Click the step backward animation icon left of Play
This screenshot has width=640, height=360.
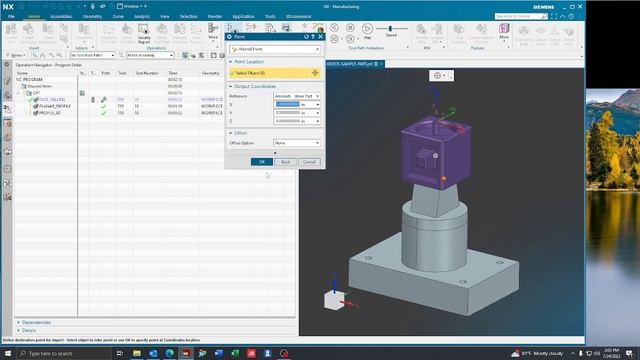(x=334, y=28)
